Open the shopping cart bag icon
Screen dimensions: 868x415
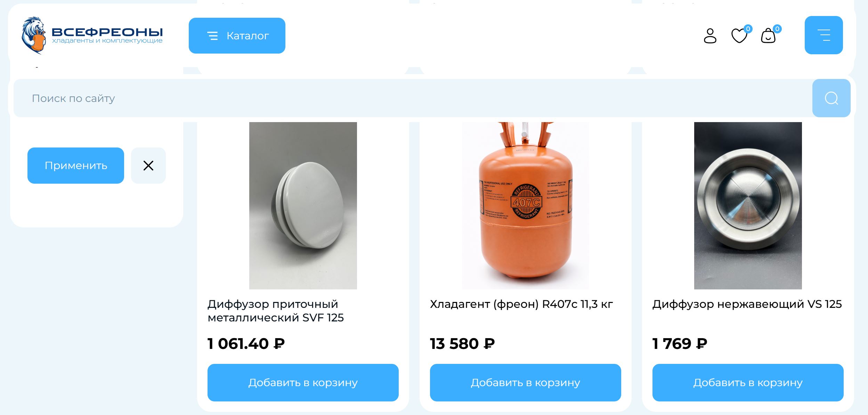(768, 35)
